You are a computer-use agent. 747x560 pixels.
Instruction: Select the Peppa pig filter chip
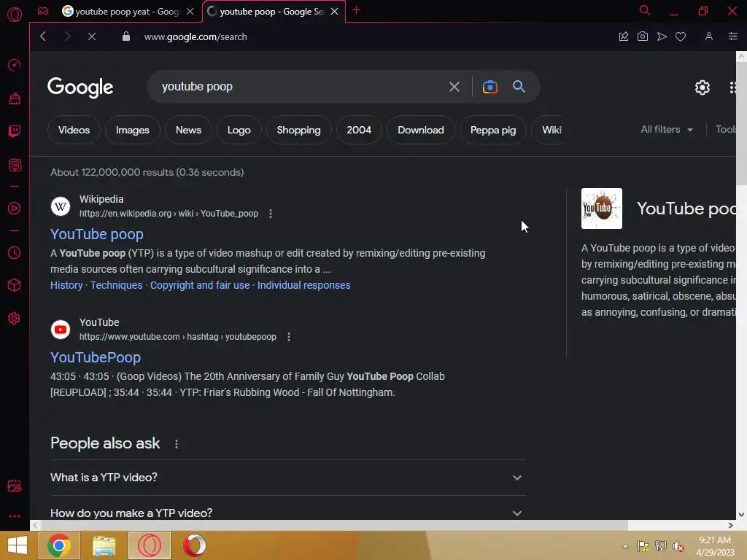coord(493,130)
